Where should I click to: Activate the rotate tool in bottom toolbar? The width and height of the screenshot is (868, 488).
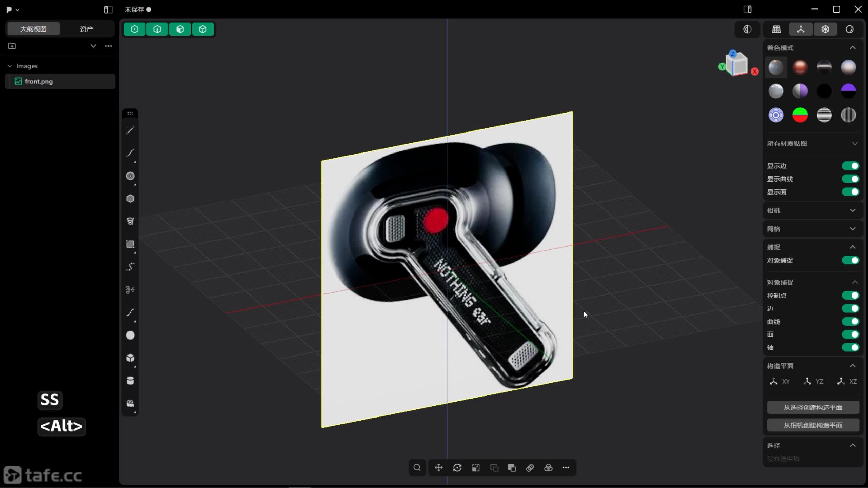(x=457, y=468)
